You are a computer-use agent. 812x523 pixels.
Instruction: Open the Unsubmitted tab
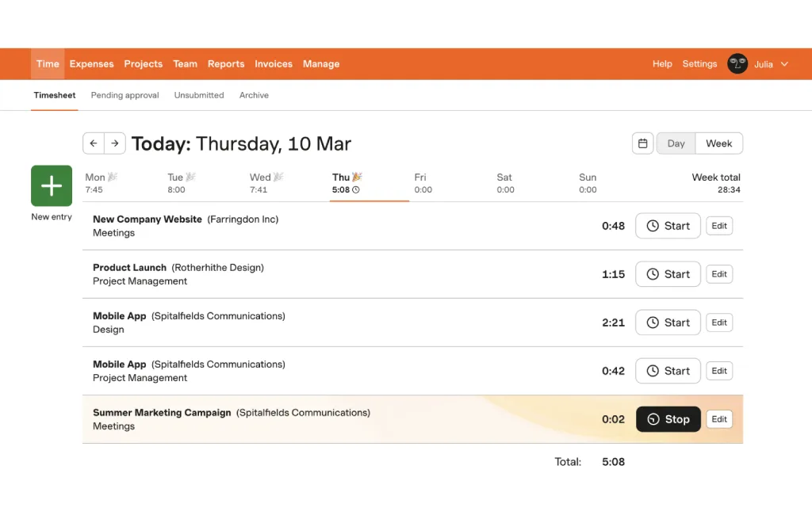(x=199, y=95)
